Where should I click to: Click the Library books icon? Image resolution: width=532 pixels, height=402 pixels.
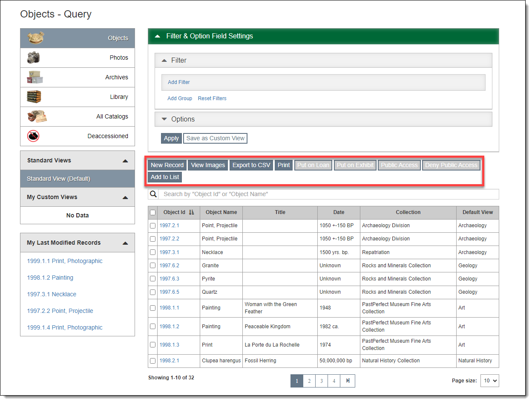34,97
